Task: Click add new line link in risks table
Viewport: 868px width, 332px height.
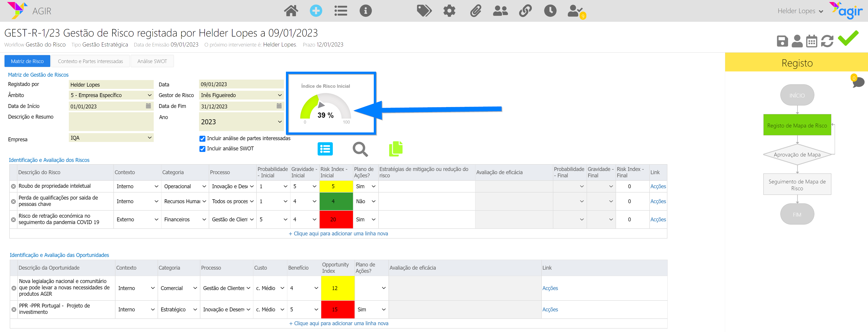Action: coord(338,234)
